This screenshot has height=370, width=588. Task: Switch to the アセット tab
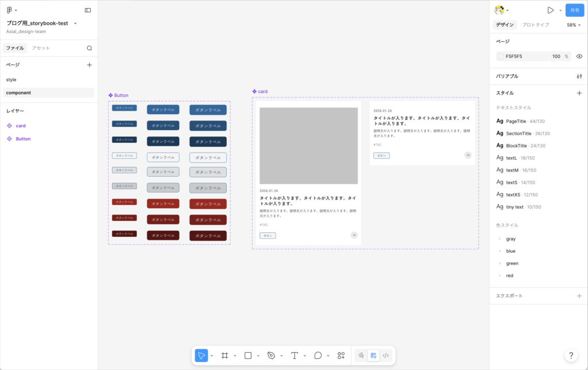[x=41, y=48]
